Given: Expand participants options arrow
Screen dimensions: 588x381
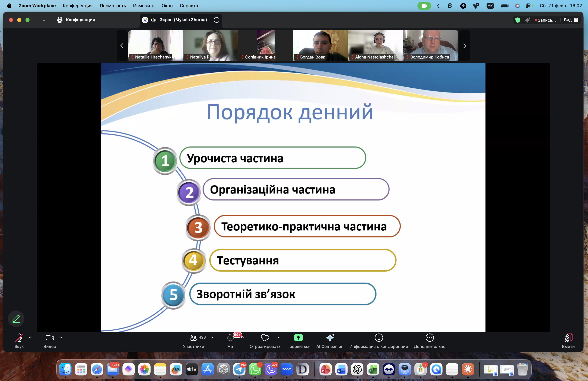Looking at the screenshot, I should pos(212,337).
